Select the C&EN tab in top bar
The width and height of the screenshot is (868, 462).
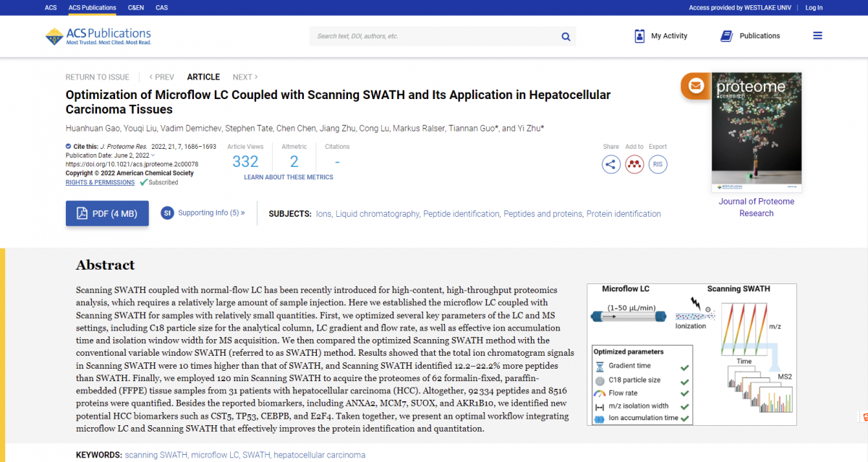click(135, 8)
